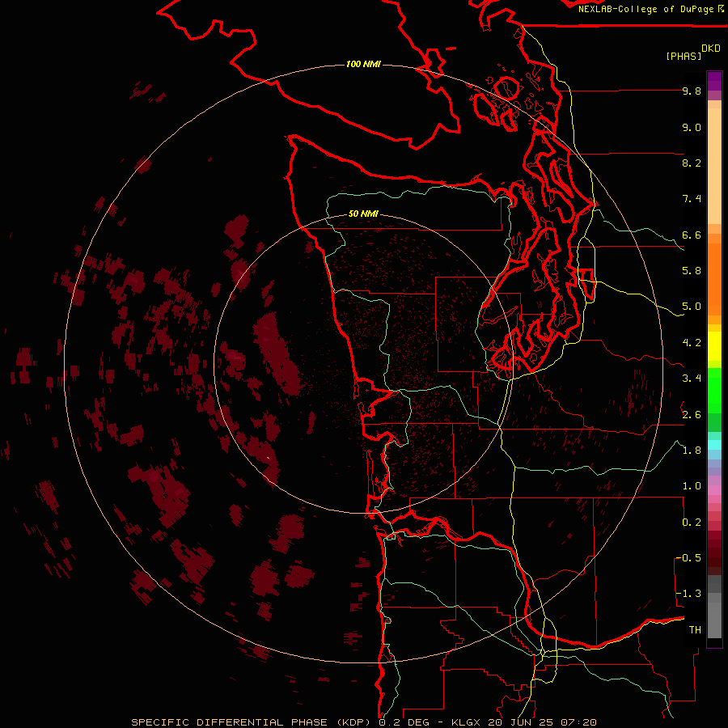Image resolution: width=728 pixels, height=728 pixels.
Task: Click the gray segment of the color bar
Action: 714,607
